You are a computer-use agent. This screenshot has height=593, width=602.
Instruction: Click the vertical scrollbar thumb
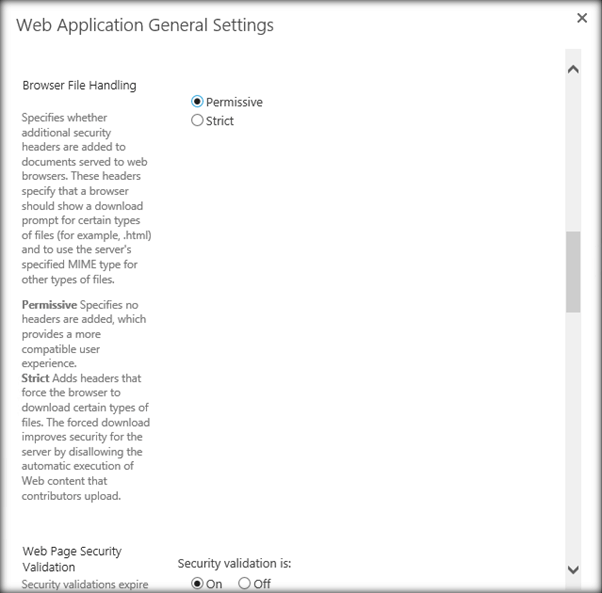click(573, 272)
